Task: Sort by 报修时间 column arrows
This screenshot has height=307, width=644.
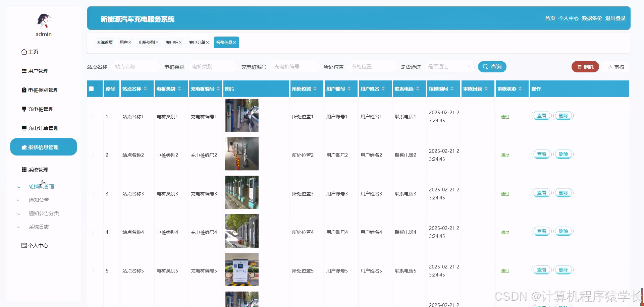Action: coord(452,89)
